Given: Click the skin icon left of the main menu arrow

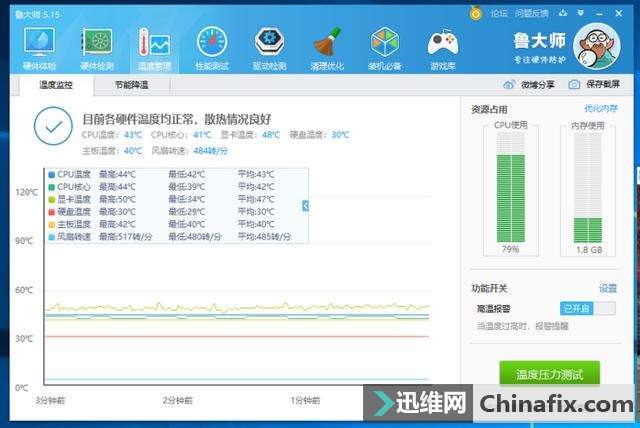Looking at the screenshot, I should pyautogui.click(x=563, y=13).
